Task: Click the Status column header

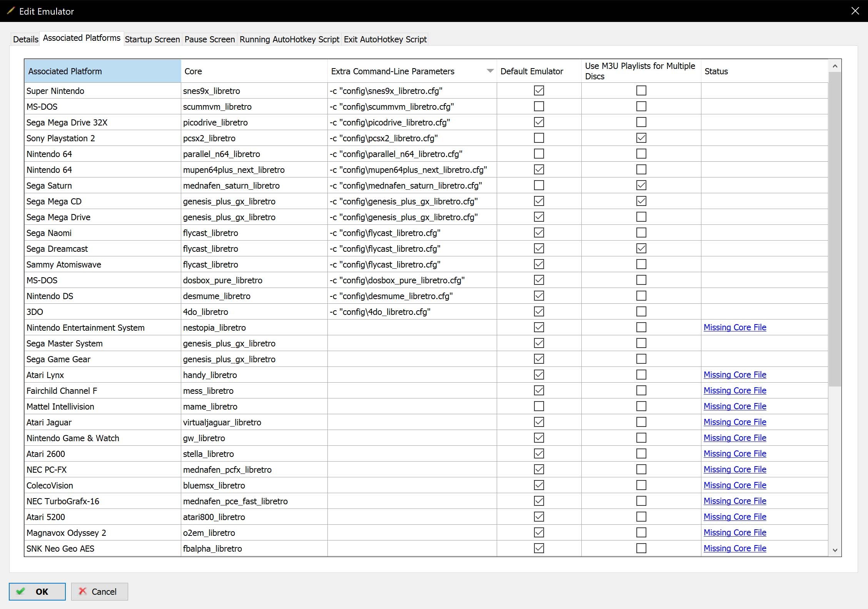Action: coord(765,71)
